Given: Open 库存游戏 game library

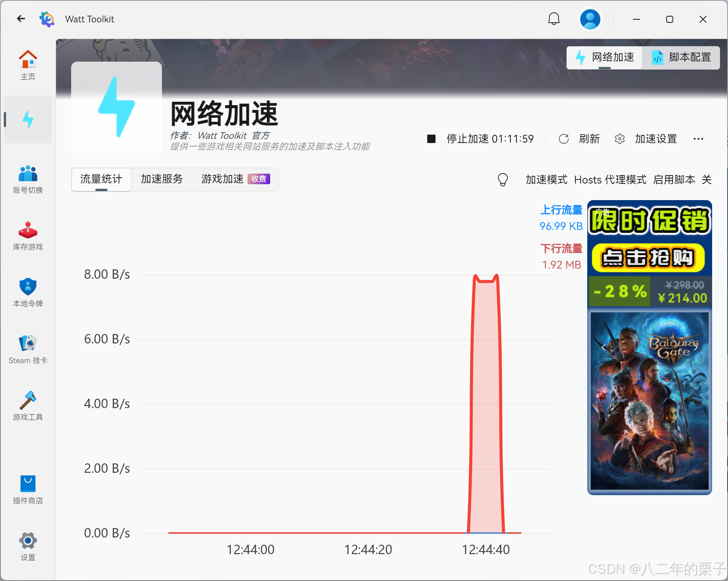Looking at the screenshot, I should pos(28,236).
